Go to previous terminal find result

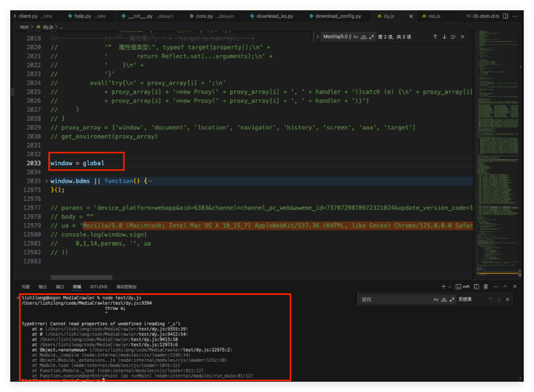pyautogui.click(x=490, y=300)
